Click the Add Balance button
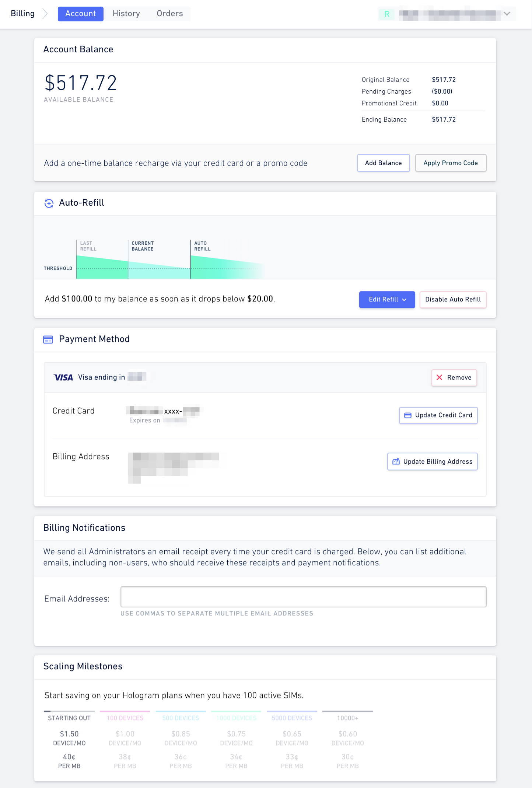This screenshot has height=788, width=532. click(383, 163)
